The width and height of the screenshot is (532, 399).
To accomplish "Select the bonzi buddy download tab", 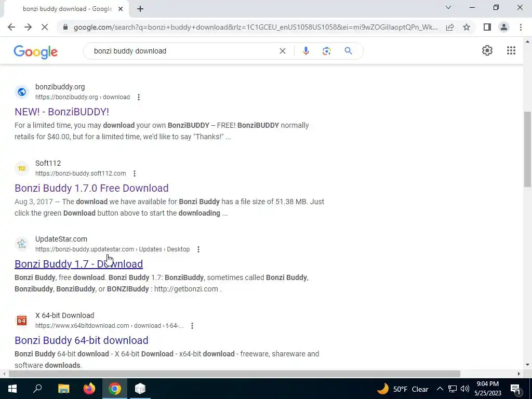I will [67, 9].
